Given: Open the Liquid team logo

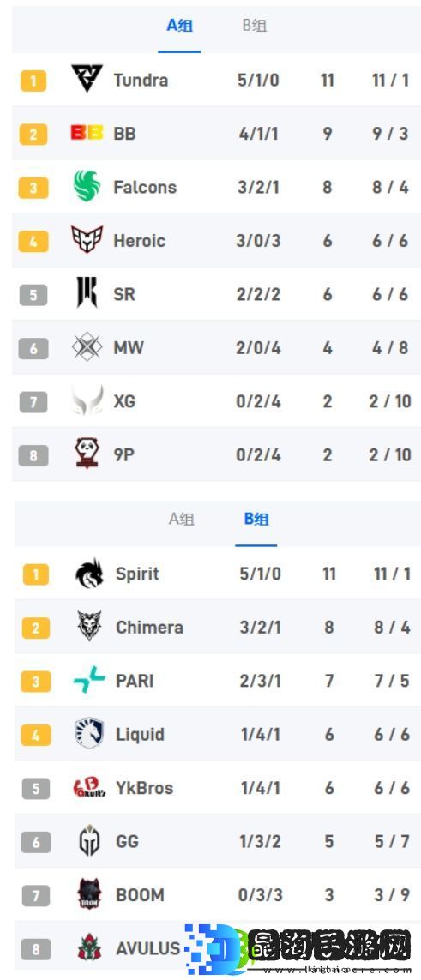Looking at the screenshot, I should coord(88,734).
